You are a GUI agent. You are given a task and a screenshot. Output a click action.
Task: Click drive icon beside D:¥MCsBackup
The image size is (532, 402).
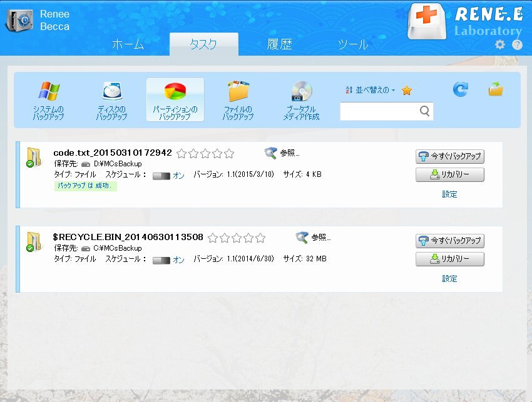(x=86, y=164)
